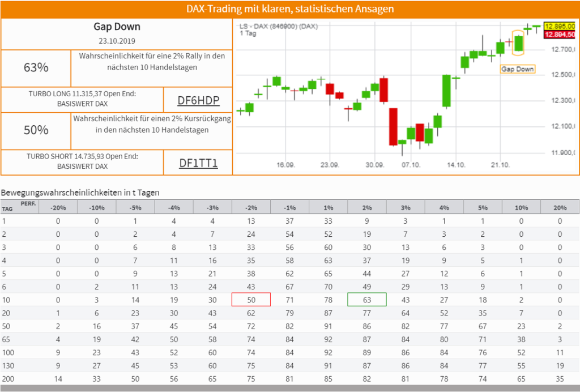The width and height of the screenshot is (580, 392).
Task: Click the 'Gap Down' chart annotation label
Action: pos(518,69)
